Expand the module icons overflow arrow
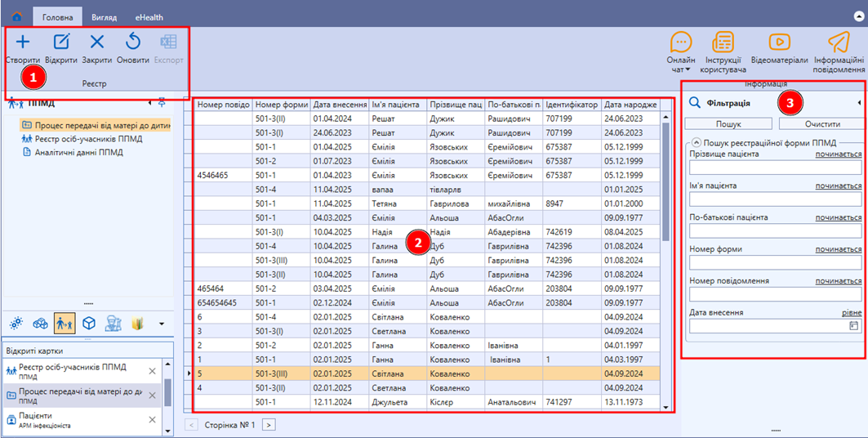 pyautogui.click(x=162, y=324)
